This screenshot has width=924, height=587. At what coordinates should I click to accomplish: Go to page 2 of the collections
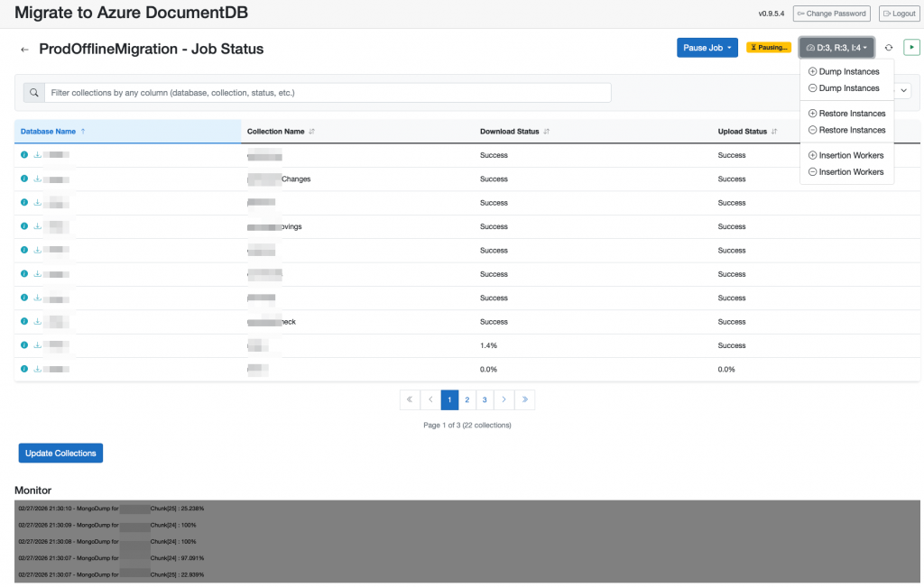click(467, 399)
